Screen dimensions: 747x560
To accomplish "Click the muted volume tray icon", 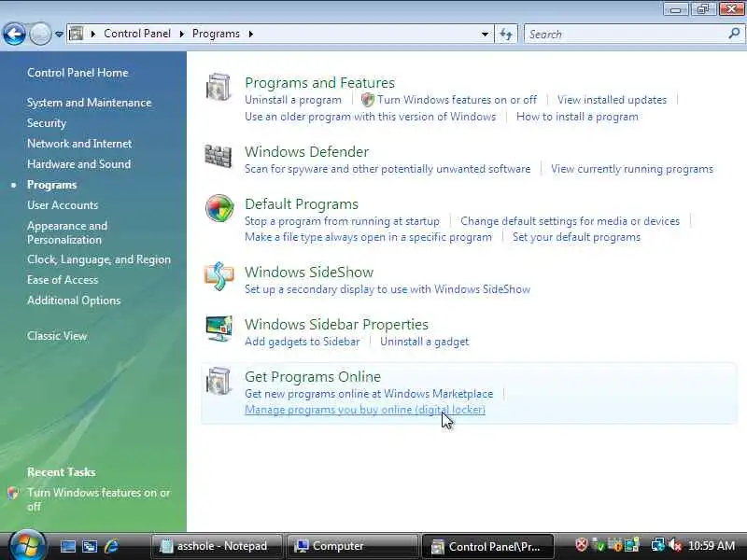I will click(675, 545).
